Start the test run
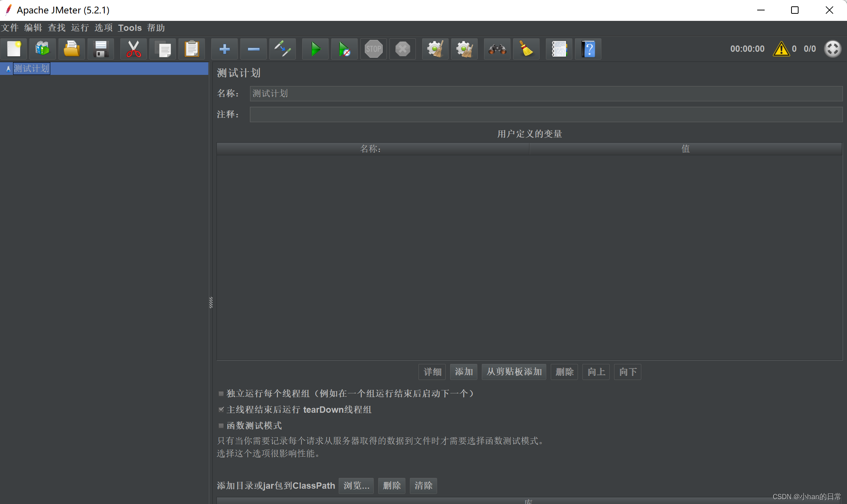Viewport: 847px width, 504px height. pyautogui.click(x=315, y=49)
